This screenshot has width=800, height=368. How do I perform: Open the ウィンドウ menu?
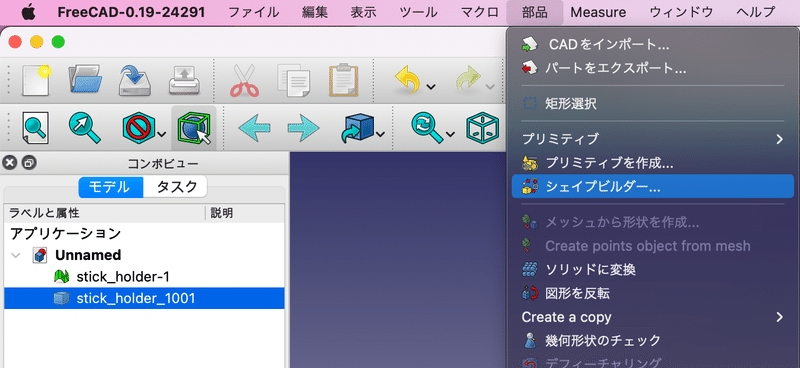point(681,12)
